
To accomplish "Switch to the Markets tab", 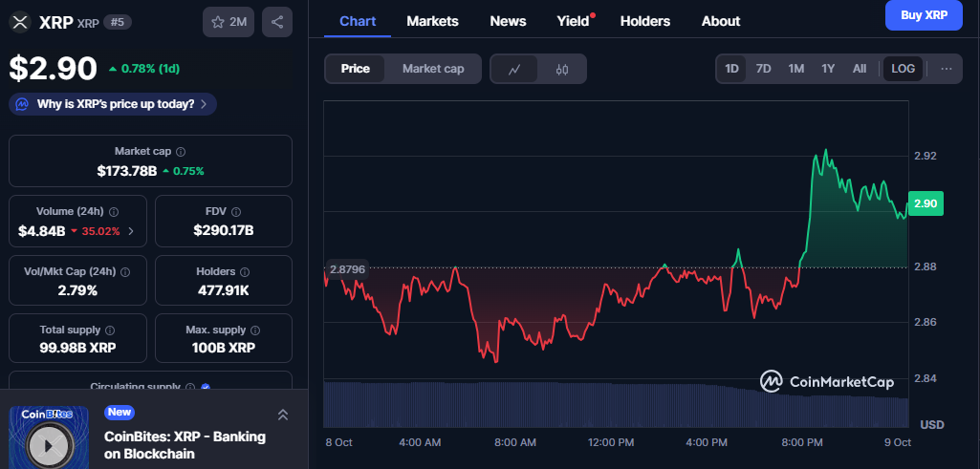I will 432,21.
